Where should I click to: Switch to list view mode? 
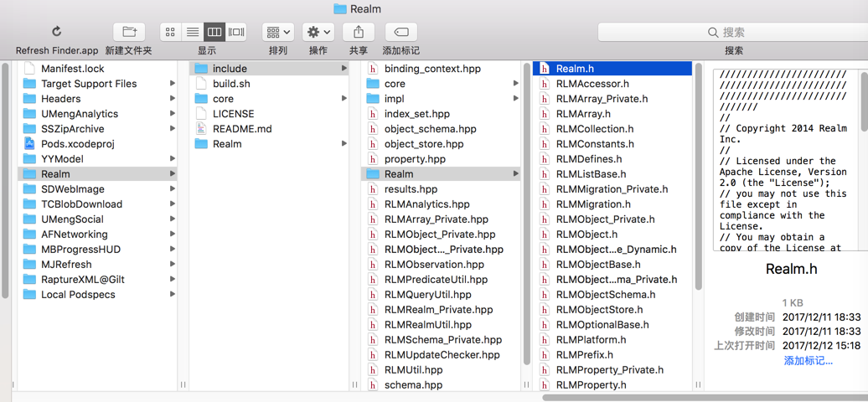192,32
